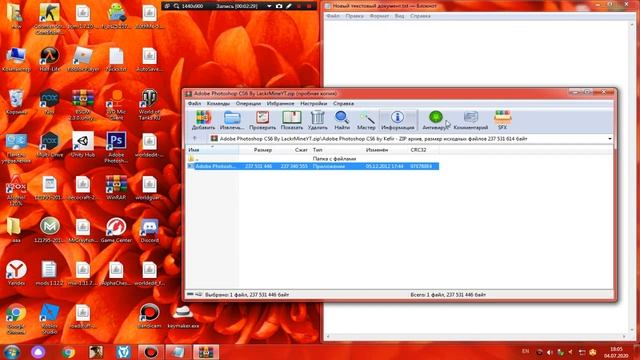Viewport: 640px width, 360px height.
Task: Click the Добавить (Add) toolbar icon in WinRAR
Action: pyautogui.click(x=203, y=120)
